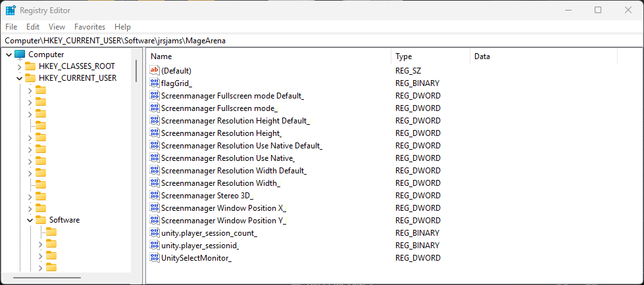This screenshot has width=644, height=285.
Task: Select the Screenmanager Resolution Width_ entry
Action: (220, 183)
